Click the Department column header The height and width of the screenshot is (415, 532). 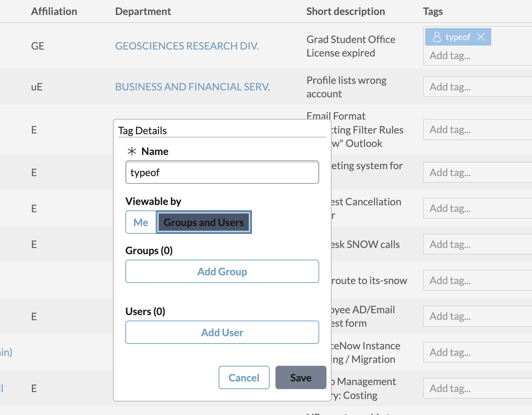point(143,11)
